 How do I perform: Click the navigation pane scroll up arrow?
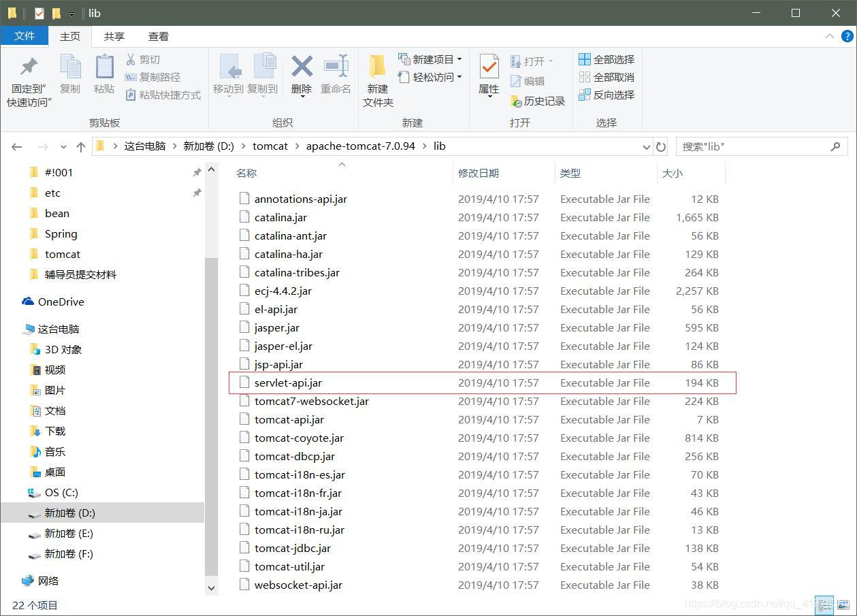(x=211, y=169)
